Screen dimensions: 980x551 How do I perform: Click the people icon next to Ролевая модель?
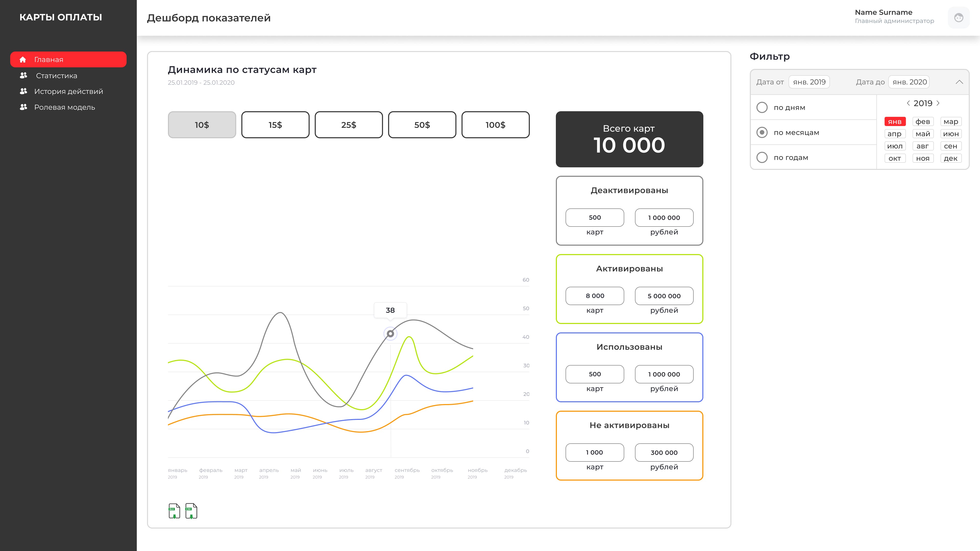click(x=23, y=107)
